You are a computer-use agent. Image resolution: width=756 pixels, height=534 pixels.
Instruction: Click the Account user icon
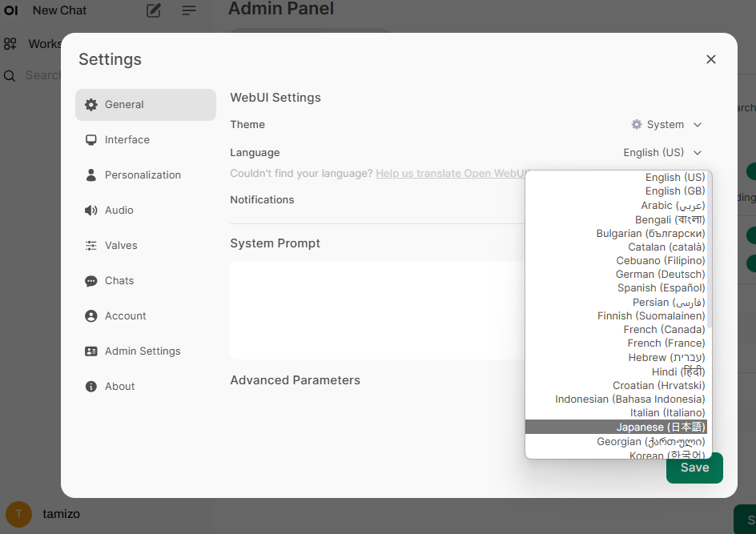click(91, 316)
